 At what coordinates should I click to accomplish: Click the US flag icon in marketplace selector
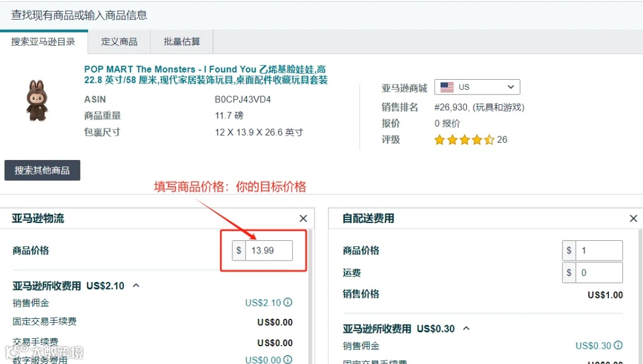(447, 87)
